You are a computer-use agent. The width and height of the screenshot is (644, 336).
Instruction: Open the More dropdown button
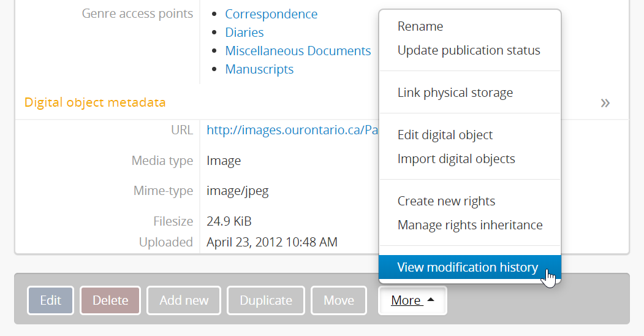pyautogui.click(x=412, y=300)
